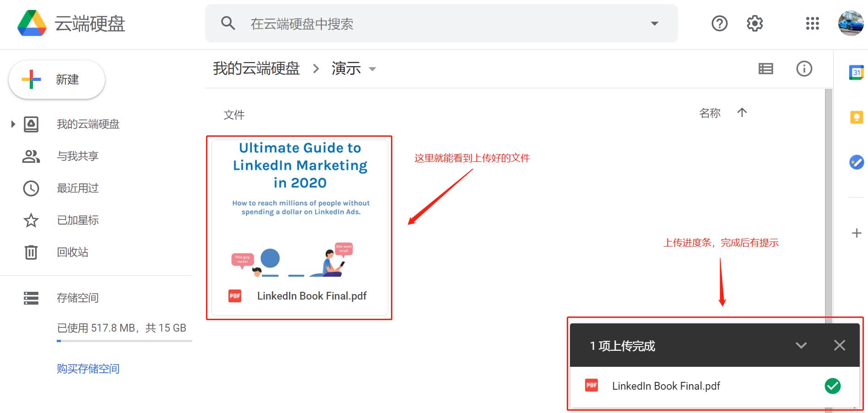868x413 pixels.
Task: Open the settings gear icon
Action: (755, 23)
